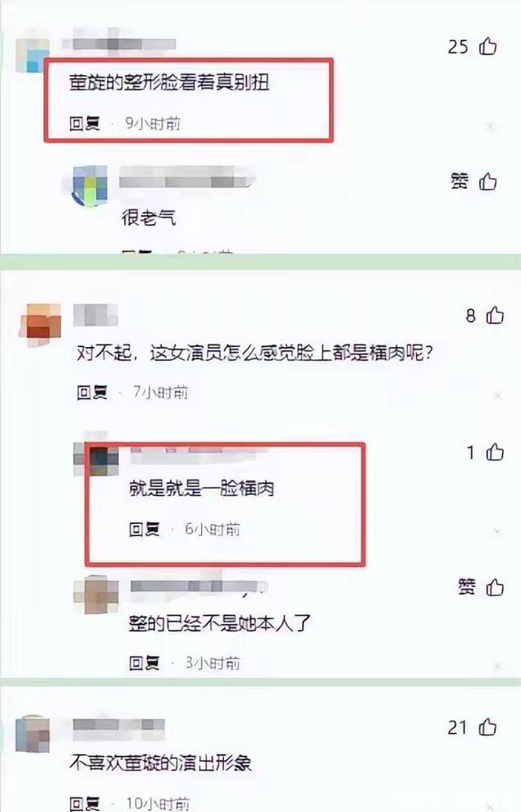Click 回复 under the 3小时前 reply
This screenshot has width=521, height=812.
pyautogui.click(x=144, y=663)
